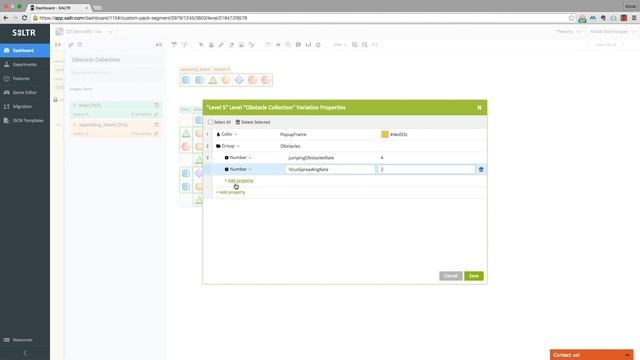The image size is (640, 360).
Task: Click the pointer select tool in toolbar
Action: pyautogui.click(x=201, y=44)
